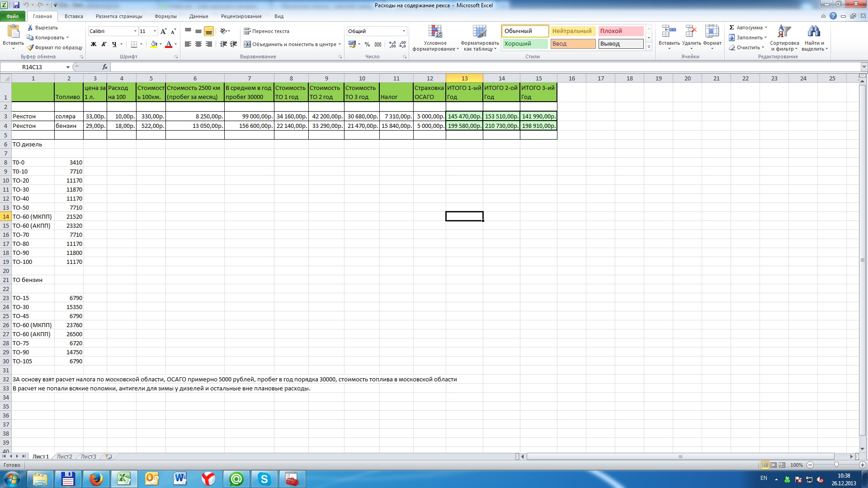Viewport: 868px width, 488px height.
Task: Toggle italic formatting button
Action: (104, 44)
